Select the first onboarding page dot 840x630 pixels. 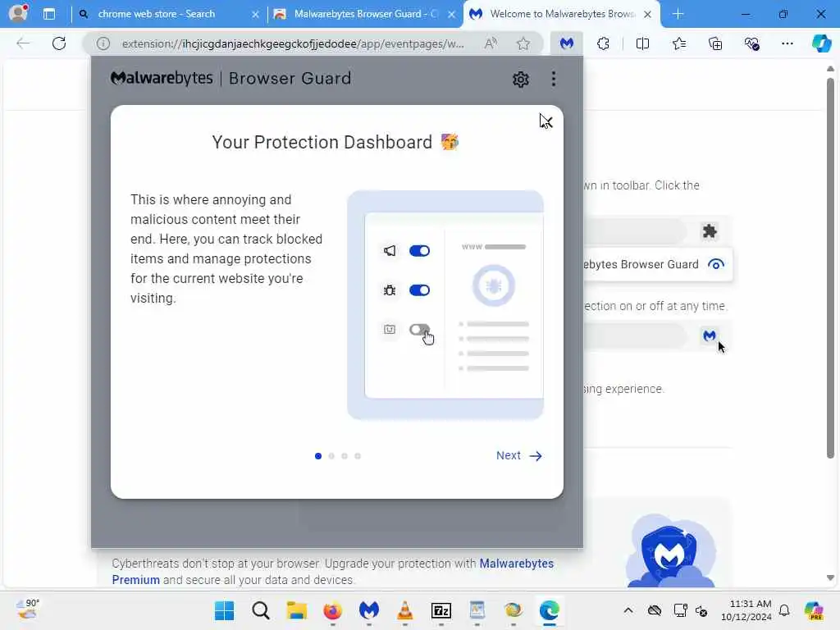[x=318, y=456]
